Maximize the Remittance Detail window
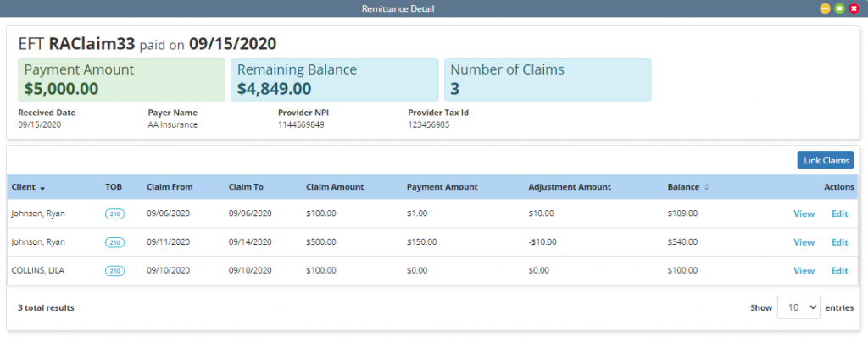This screenshot has height=343, width=868. pyautogui.click(x=838, y=8)
